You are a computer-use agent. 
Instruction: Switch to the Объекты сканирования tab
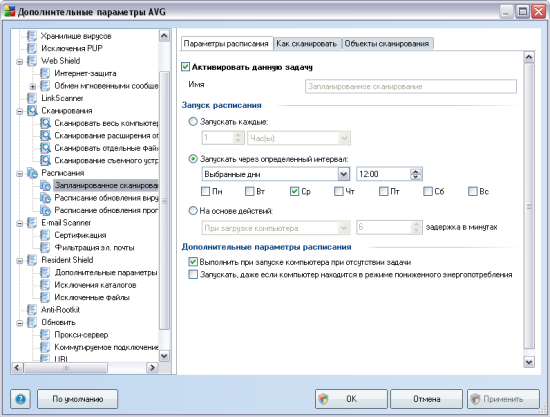click(x=387, y=43)
